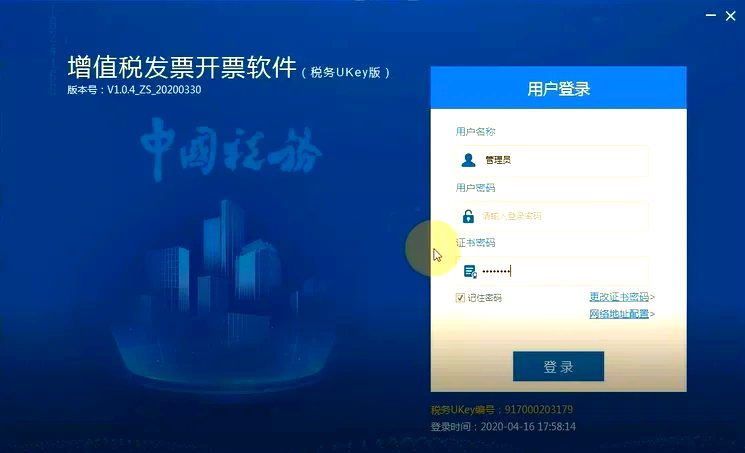Viewport: 745px width, 453px height.
Task: Click the 登录 button
Action: click(x=558, y=366)
